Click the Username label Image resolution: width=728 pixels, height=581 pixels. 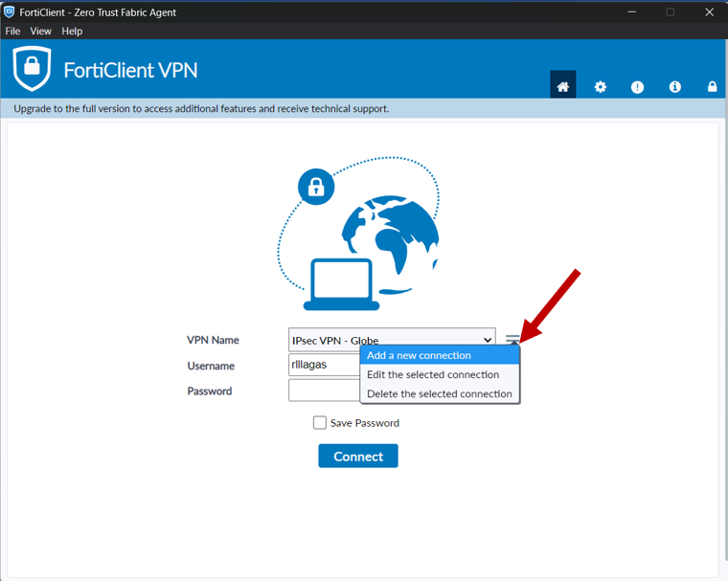pyautogui.click(x=211, y=367)
